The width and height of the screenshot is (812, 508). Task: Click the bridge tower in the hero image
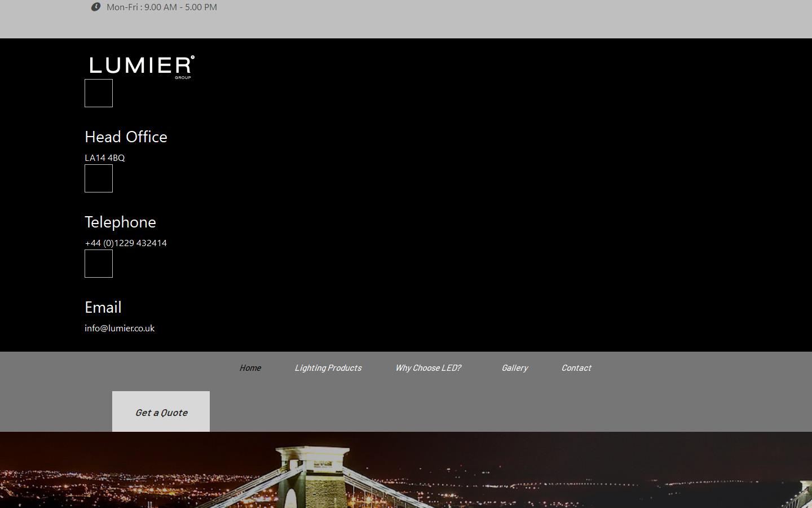(313, 474)
